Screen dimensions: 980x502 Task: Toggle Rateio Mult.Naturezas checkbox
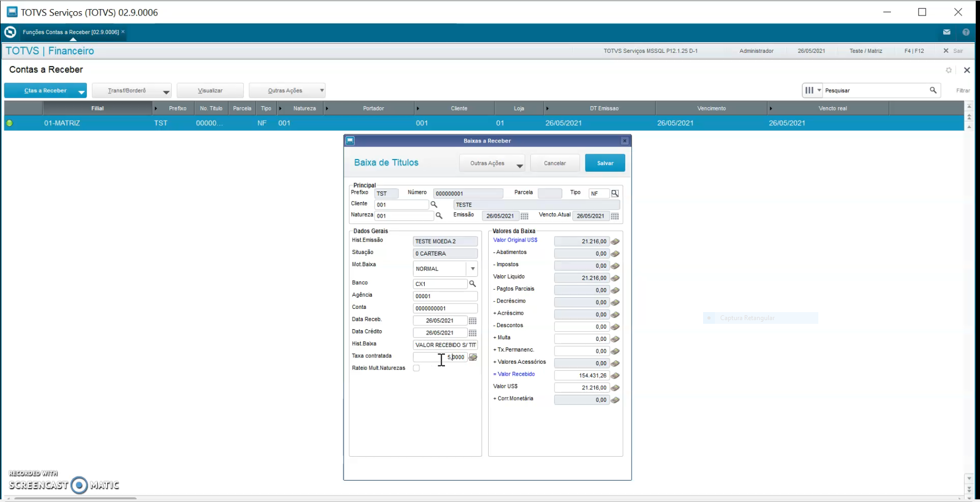417,368
